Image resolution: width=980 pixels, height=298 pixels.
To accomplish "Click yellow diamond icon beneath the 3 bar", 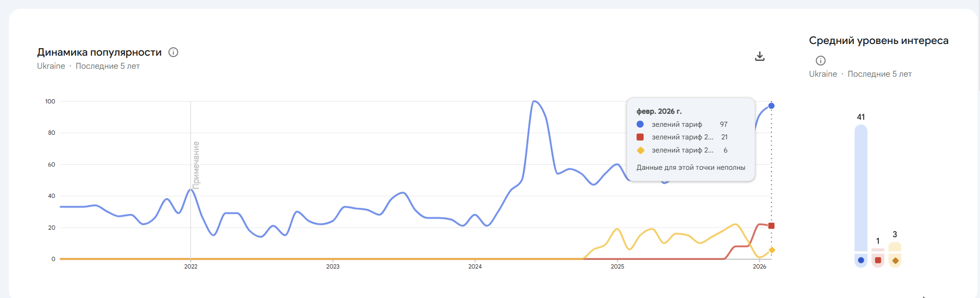I will click(x=895, y=261).
